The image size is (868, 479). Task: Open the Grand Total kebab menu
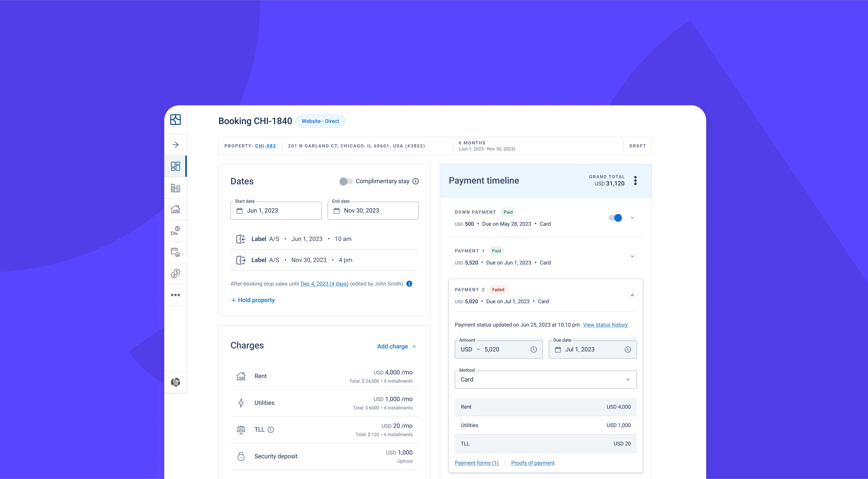click(635, 181)
